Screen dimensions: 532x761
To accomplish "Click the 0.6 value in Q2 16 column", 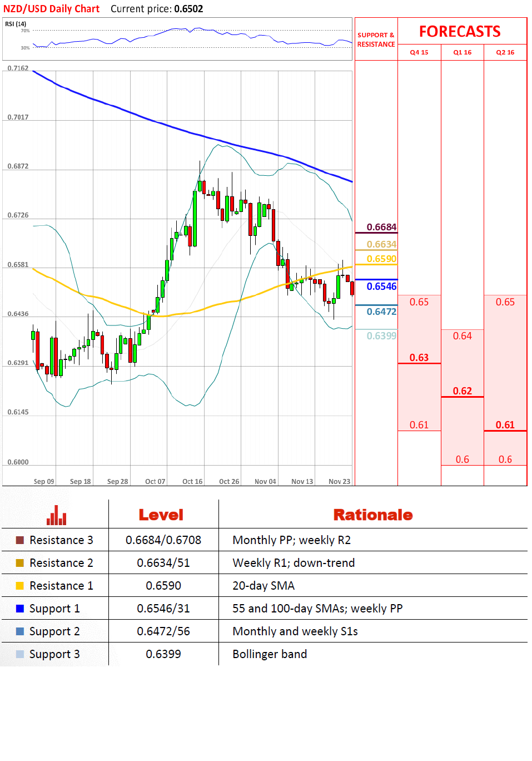I will (505, 459).
